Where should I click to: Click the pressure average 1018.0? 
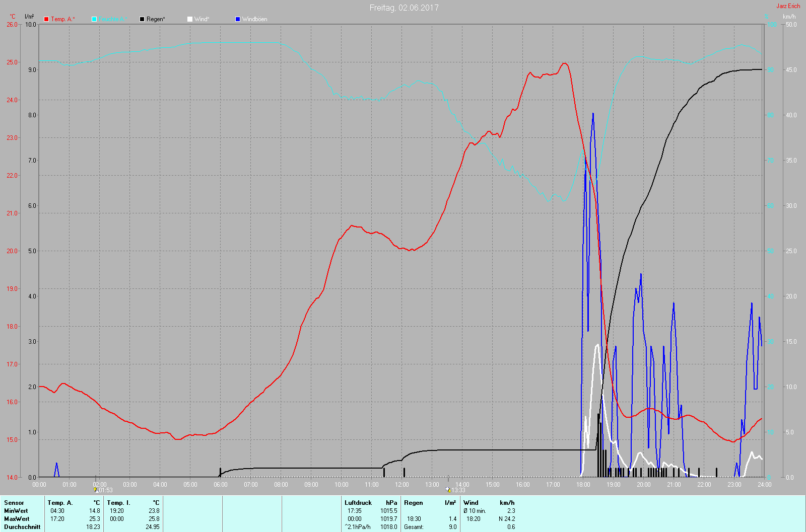coord(389,527)
